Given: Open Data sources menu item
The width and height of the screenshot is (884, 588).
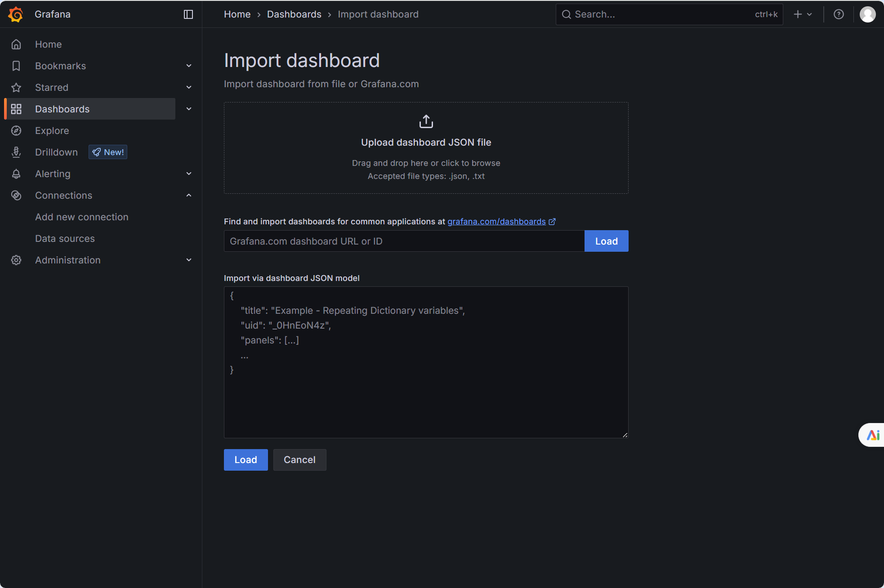Looking at the screenshot, I should point(65,239).
